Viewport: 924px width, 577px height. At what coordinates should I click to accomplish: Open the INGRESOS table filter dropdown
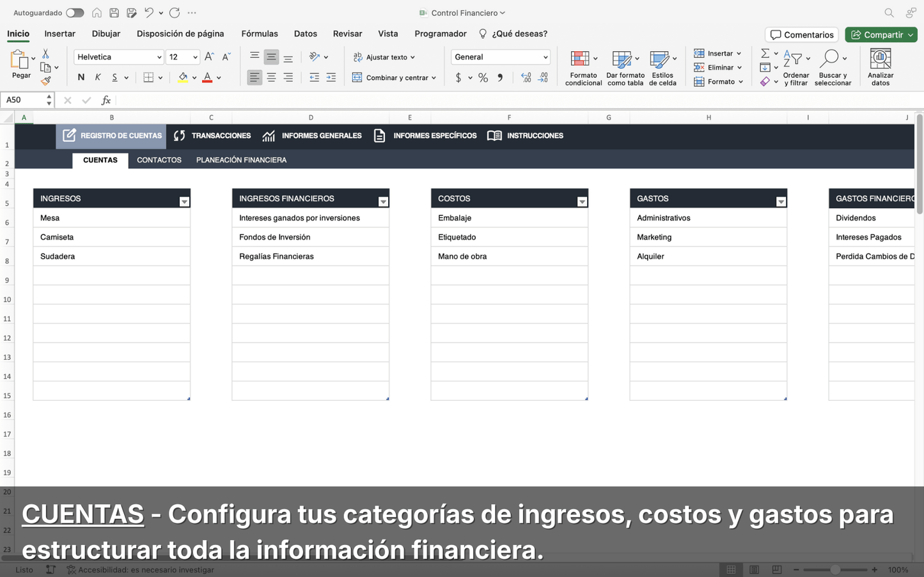184,201
